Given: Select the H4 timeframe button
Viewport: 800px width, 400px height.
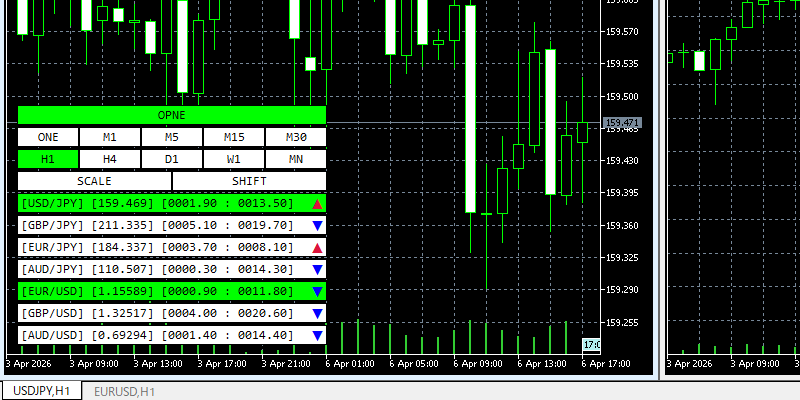Looking at the screenshot, I should pyautogui.click(x=110, y=159).
